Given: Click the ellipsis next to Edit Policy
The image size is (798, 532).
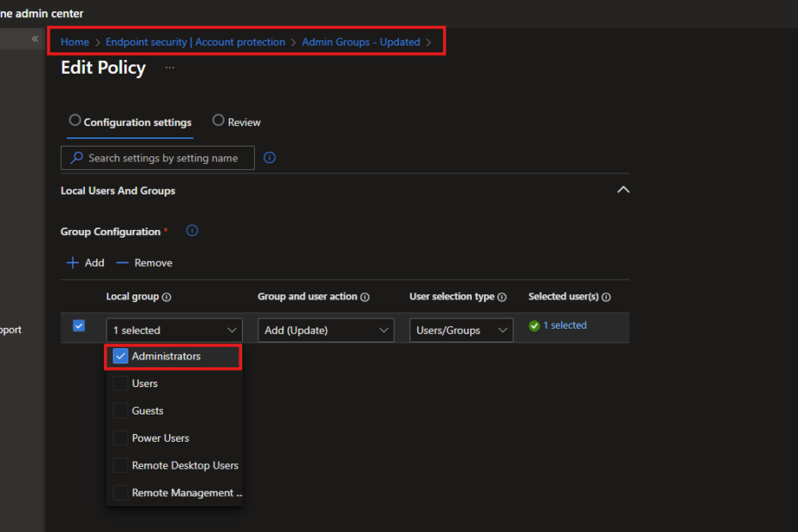Looking at the screenshot, I should (x=170, y=68).
